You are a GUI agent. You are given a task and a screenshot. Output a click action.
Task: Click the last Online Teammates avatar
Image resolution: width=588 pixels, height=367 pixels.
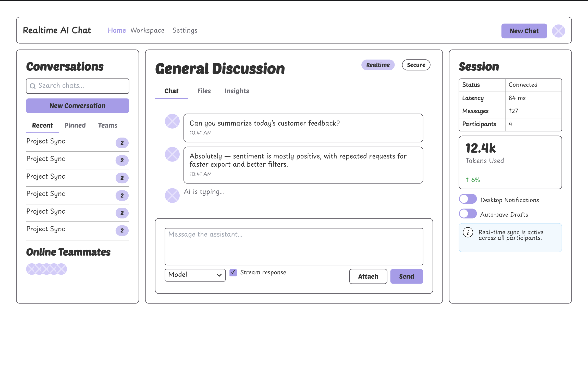point(62,269)
